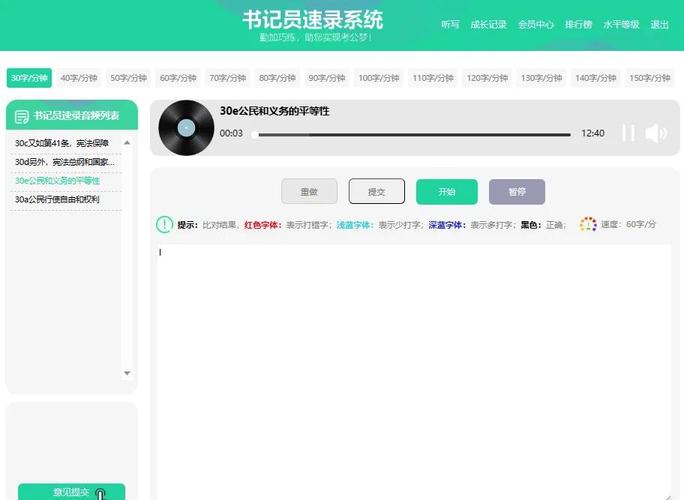Viewport: 684px width, 500px height.
Task: Select audio 30a公民行使自由和权利
Action: pyautogui.click(x=57, y=199)
